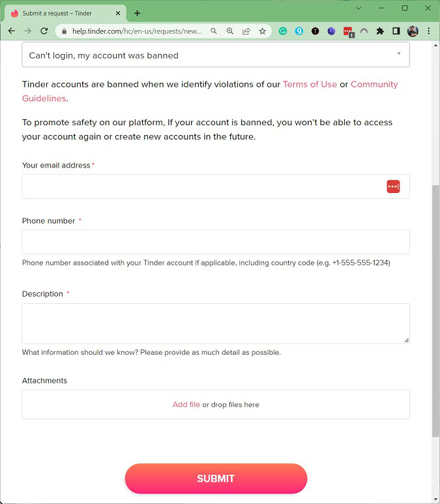Open the Extensions puzzle piece menu
The image size is (440, 504).
tap(380, 31)
